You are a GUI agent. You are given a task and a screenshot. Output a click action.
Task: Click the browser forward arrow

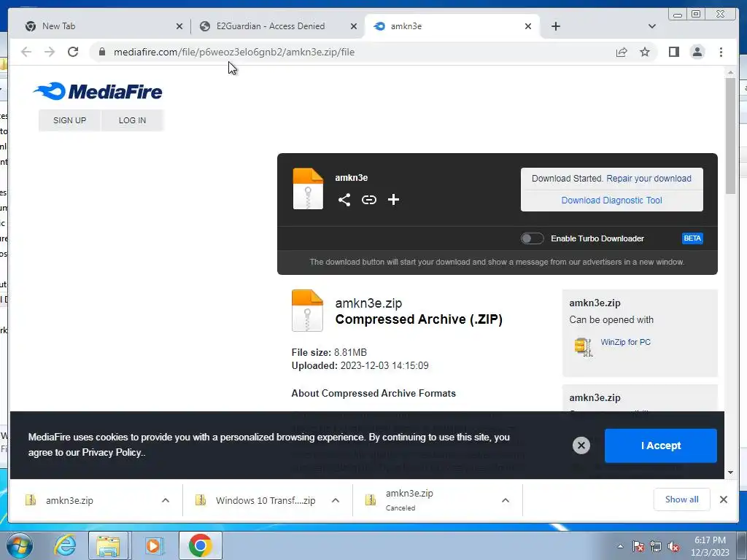(x=50, y=52)
